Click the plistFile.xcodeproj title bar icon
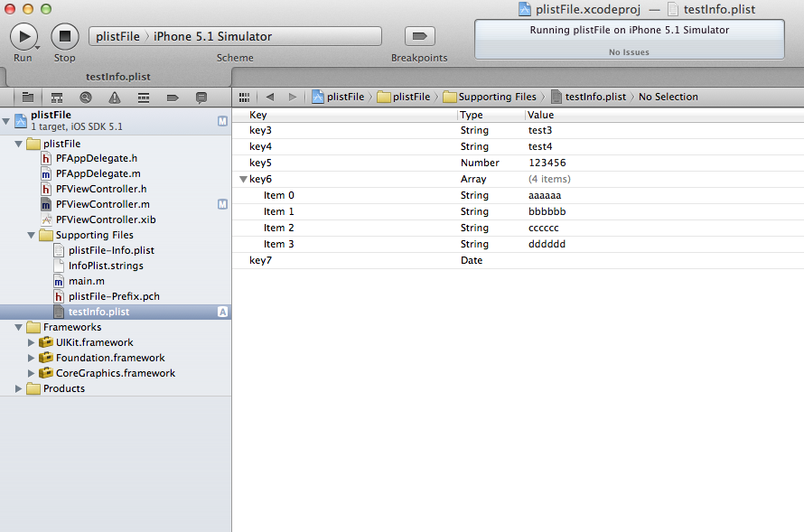 [524, 9]
